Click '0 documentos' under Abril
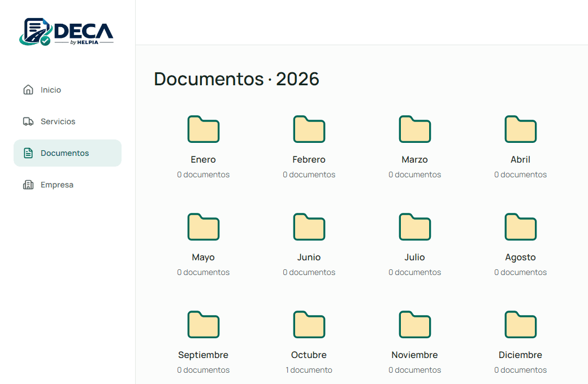The width and height of the screenshot is (588, 384). pos(521,174)
